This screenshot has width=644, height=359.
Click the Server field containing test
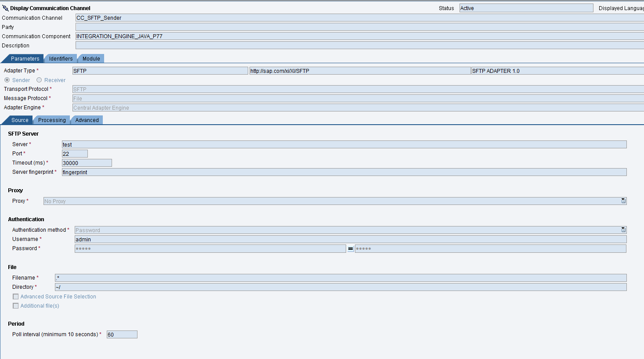tap(344, 144)
